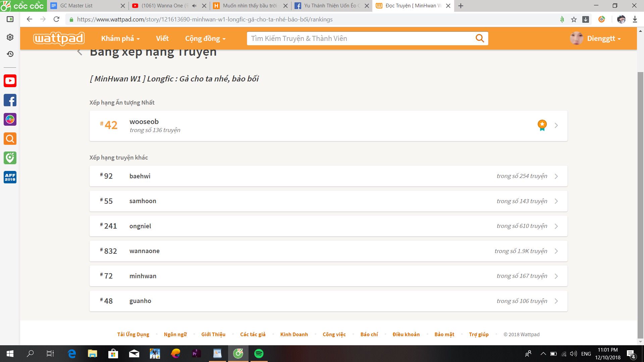Expand the Cộng đồng dropdown menu
Image resolution: width=644 pixels, height=362 pixels.
tap(205, 39)
